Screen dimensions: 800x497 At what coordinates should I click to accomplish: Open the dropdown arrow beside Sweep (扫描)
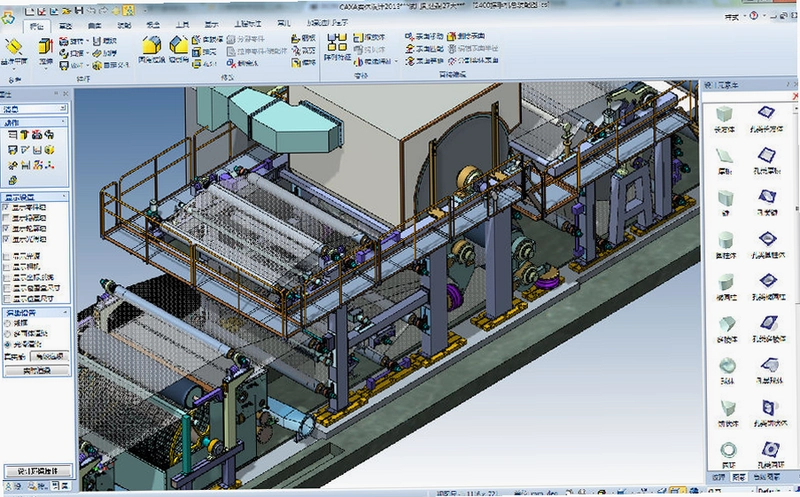click(87, 54)
